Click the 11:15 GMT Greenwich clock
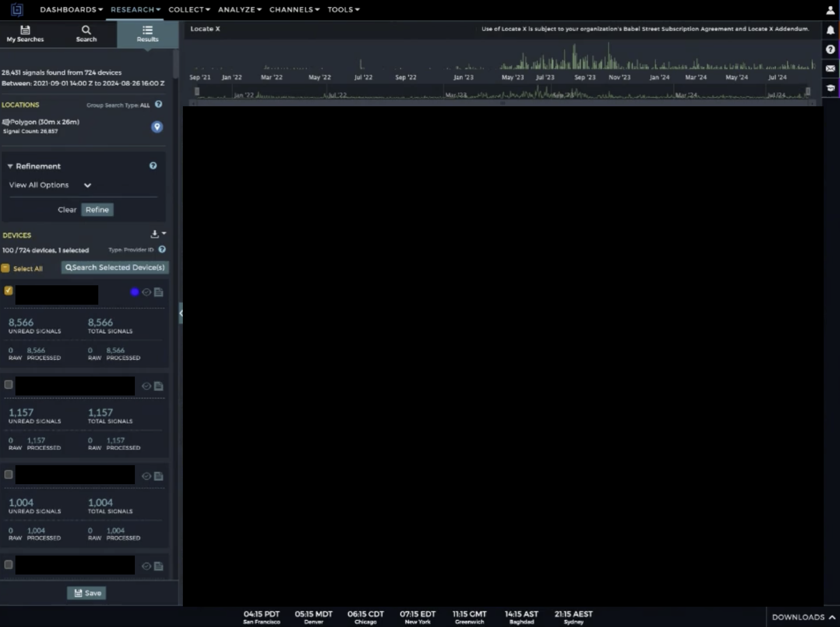 (x=469, y=617)
